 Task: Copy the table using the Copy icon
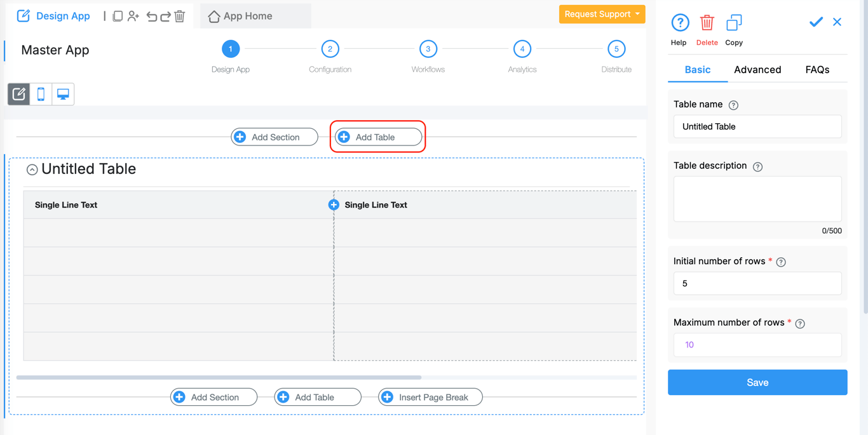(x=734, y=23)
